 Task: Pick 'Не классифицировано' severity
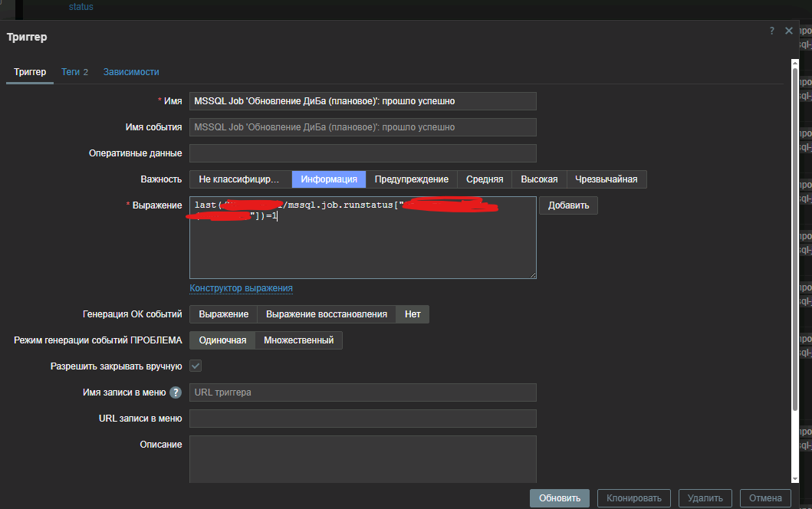[240, 179]
